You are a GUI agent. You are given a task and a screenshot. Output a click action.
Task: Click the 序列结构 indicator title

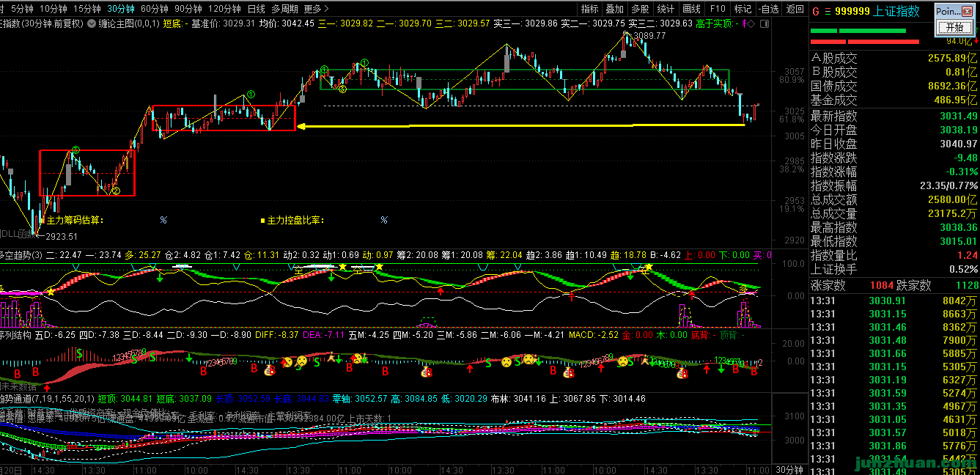[x=17, y=334]
